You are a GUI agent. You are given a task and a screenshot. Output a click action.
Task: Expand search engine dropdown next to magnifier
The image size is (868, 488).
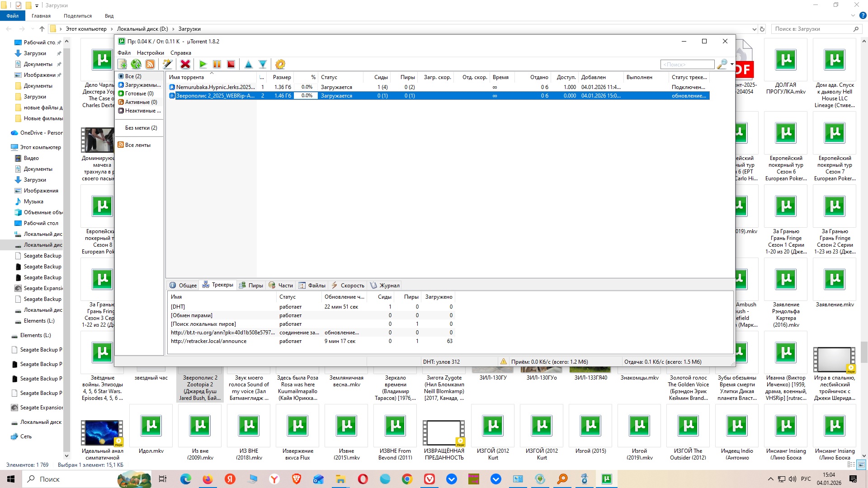(732, 64)
